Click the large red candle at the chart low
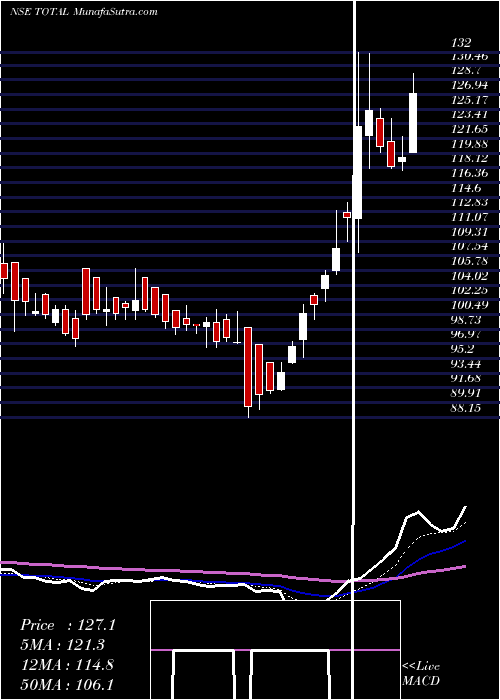Viewport: 500px width, 700px height. (x=248, y=367)
